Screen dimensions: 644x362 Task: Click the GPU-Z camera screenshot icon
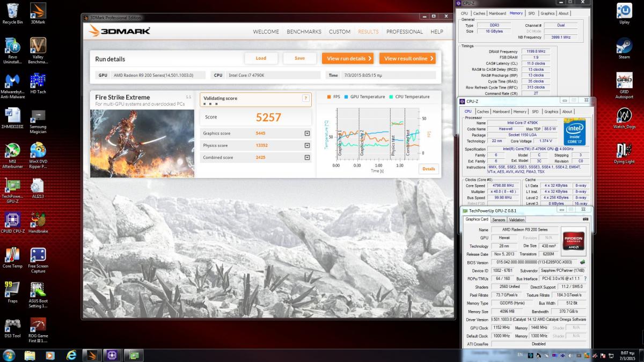click(586, 219)
